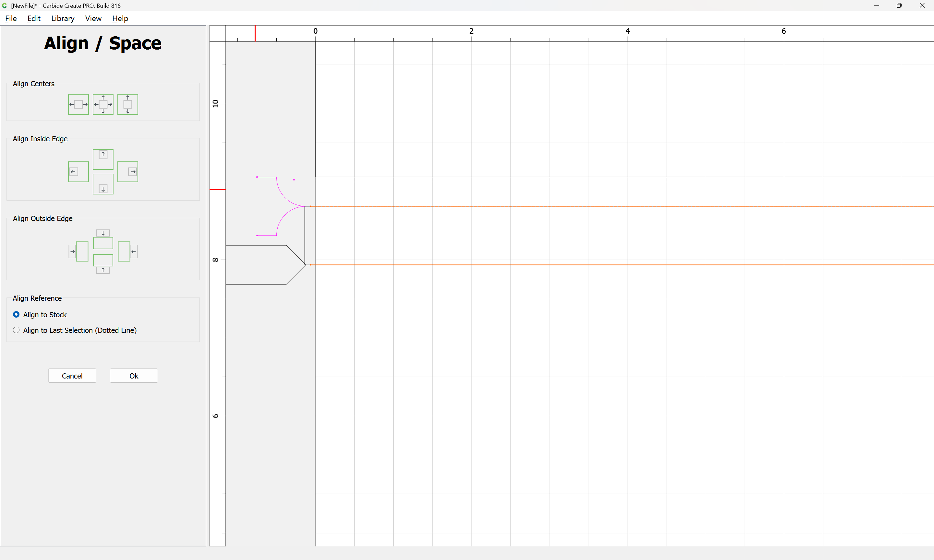The height and width of the screenshot is (560, 934).
Task: Align outside edge to right icon
Action: 127,251
